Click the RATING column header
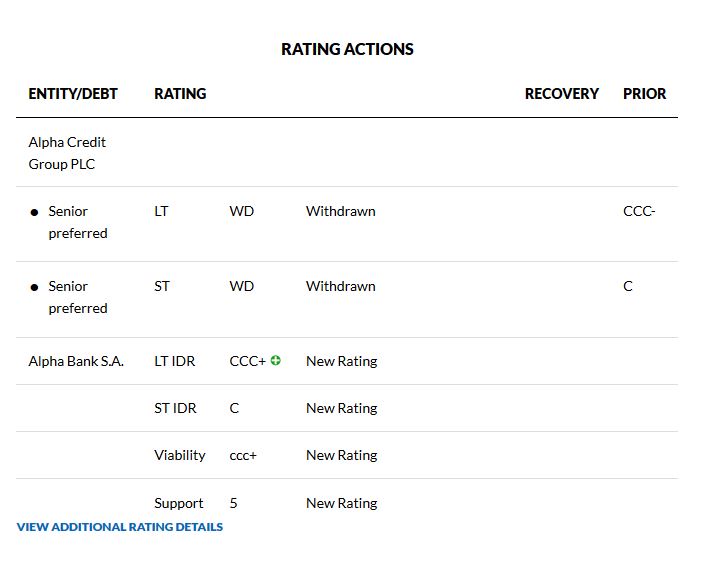The height and width of the screenshot is (563, 725). click(x=180, y=94)
